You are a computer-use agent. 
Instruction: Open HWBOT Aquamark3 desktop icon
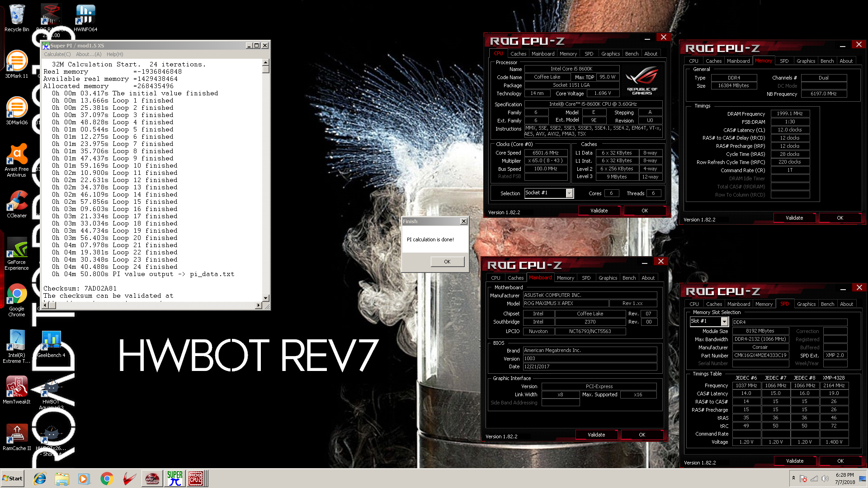[x=51, y=394]
